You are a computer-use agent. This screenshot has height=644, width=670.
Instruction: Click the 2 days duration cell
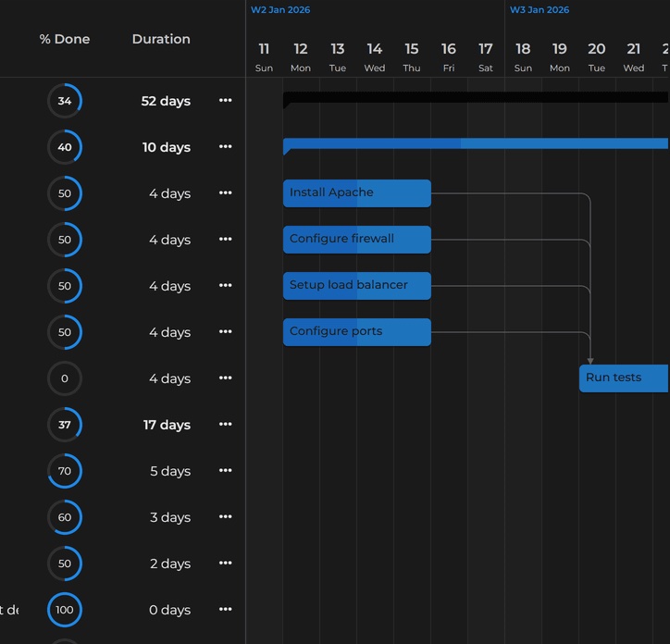point(170,563)
